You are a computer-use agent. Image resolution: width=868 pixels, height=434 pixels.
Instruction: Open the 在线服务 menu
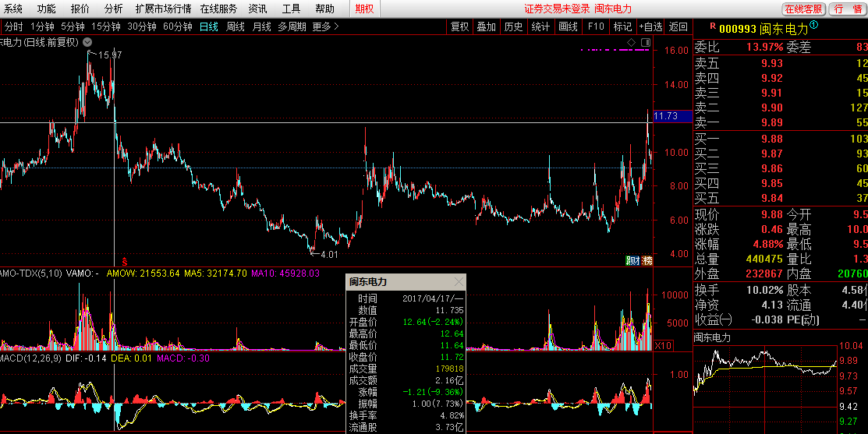(x=218, y=9)
